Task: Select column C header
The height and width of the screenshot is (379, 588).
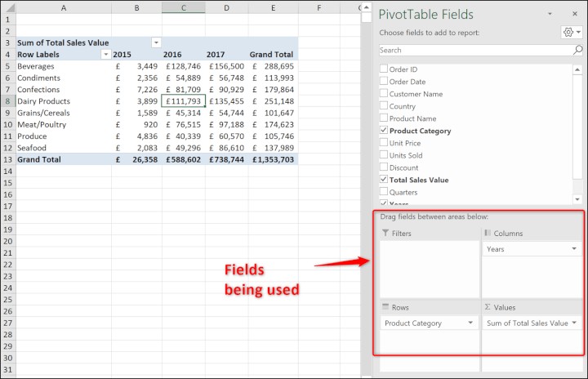Action: tap(184, 7)
